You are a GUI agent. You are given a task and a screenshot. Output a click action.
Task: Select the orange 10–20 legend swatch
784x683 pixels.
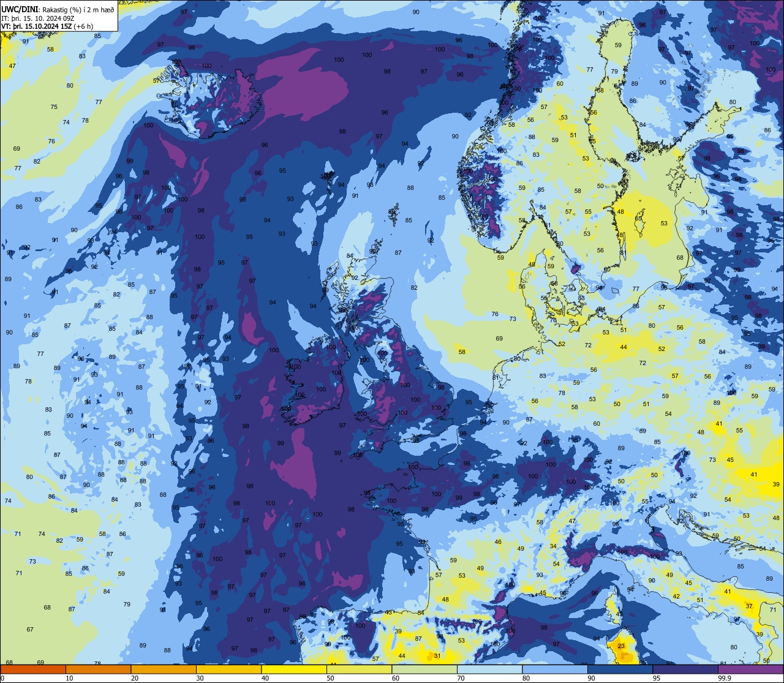pyautogui.click(x=98, y=669)
